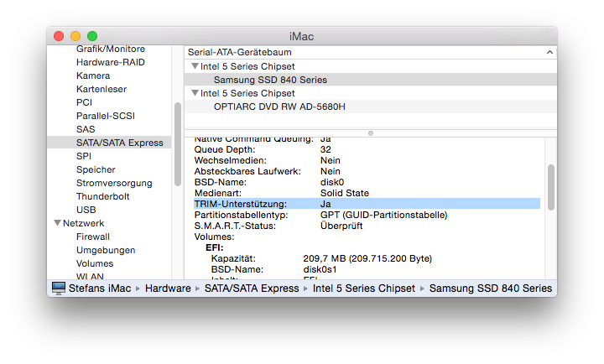The height and width of the screenshot is (364, 604).
Task: Click the Volumes: label in details
Action: click(x=214, y=237)
